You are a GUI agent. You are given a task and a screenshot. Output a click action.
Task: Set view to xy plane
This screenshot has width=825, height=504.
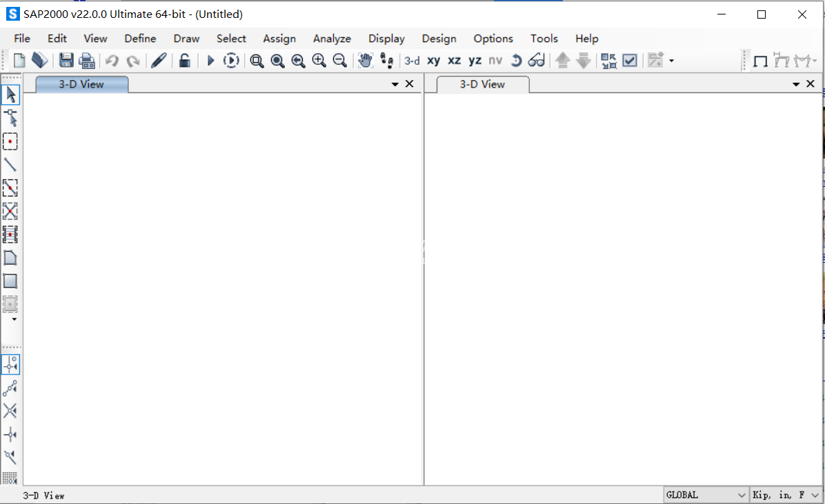(434, 61)
